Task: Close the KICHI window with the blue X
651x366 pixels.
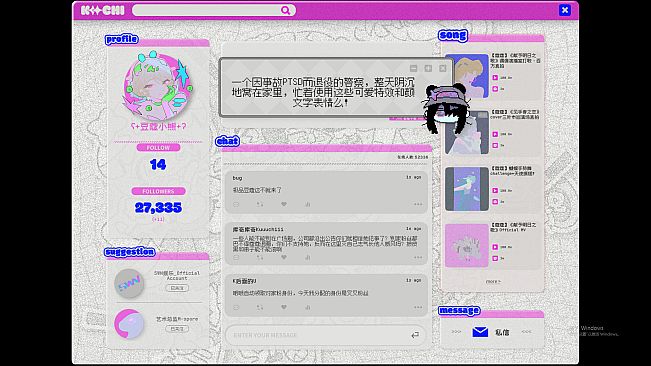Action: pos(565,10)
